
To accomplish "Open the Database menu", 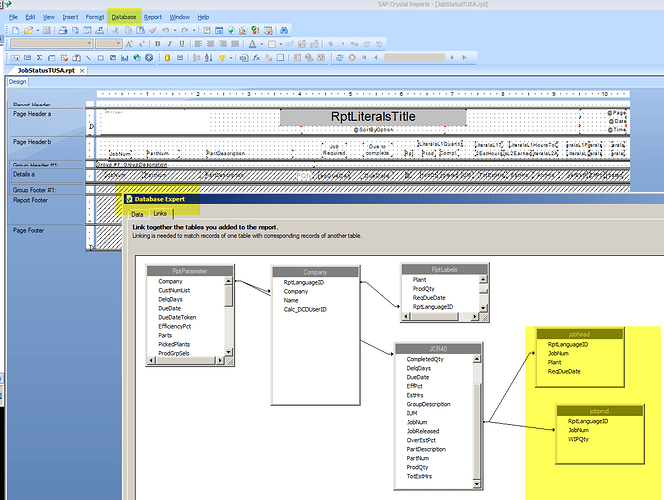I will pos(124,17).
